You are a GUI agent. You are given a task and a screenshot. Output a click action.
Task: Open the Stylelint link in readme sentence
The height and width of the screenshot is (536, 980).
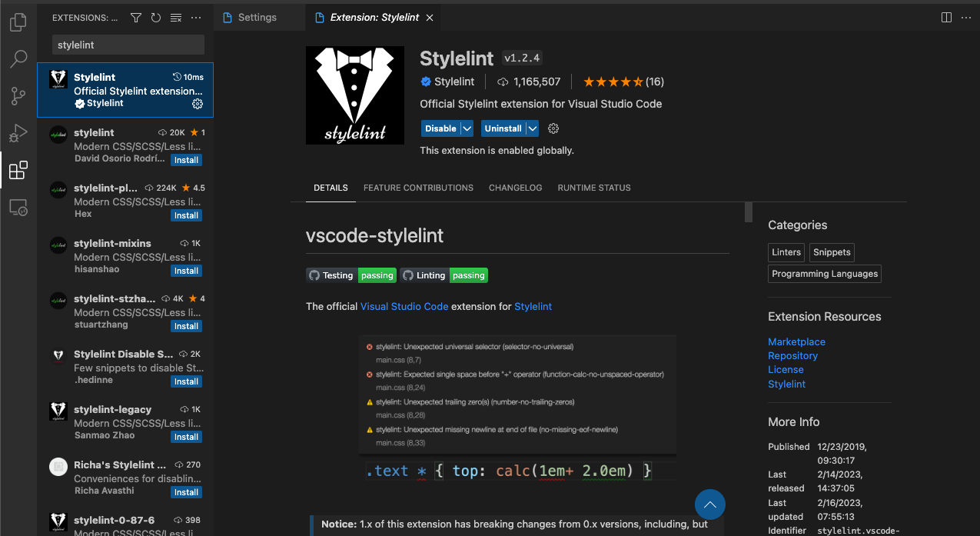533,306
